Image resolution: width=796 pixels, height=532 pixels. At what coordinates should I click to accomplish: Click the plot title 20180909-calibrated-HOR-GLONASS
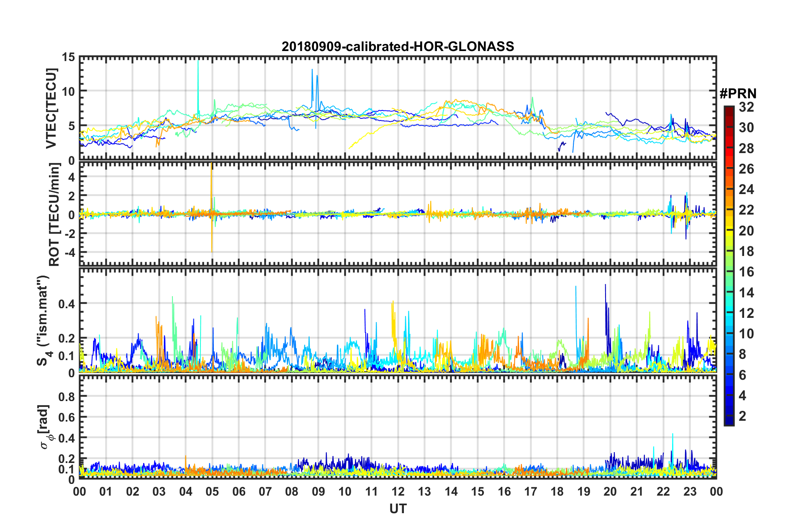pos(398,46)
